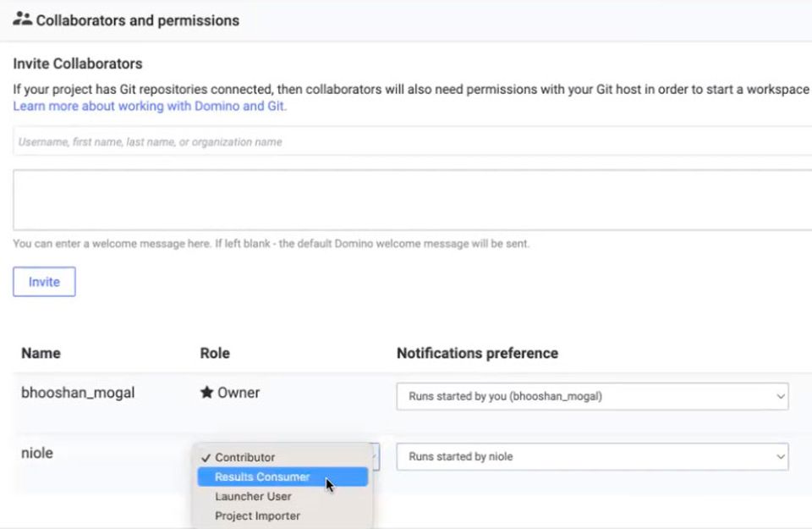Click the niole collaborator name
The image size is (812, 529).
click(37, 453)
